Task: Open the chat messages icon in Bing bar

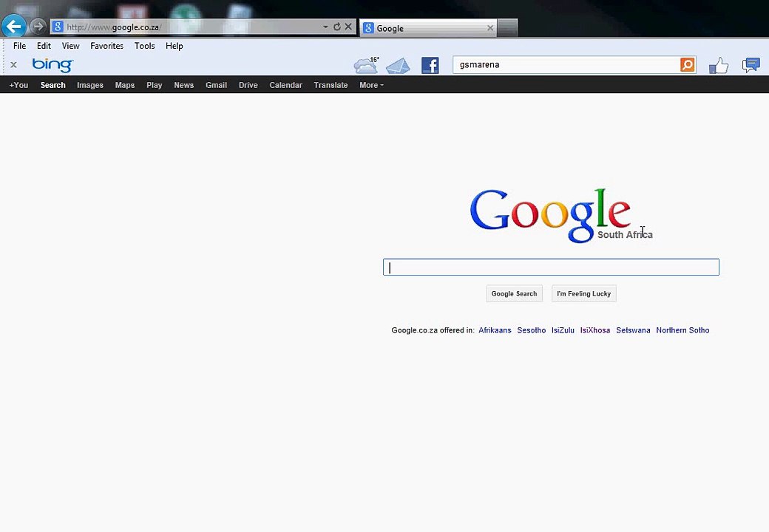Action: tap(751, 65)
